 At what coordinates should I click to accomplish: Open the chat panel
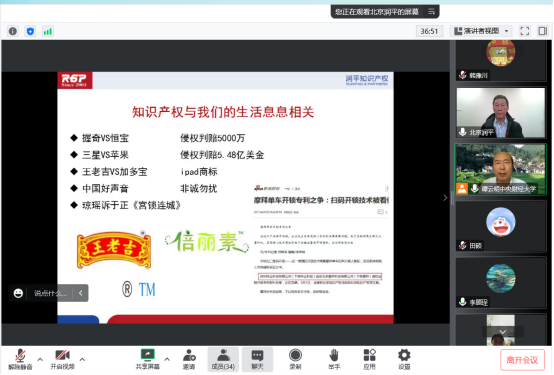pyautogui.click(x=257, y=359)
